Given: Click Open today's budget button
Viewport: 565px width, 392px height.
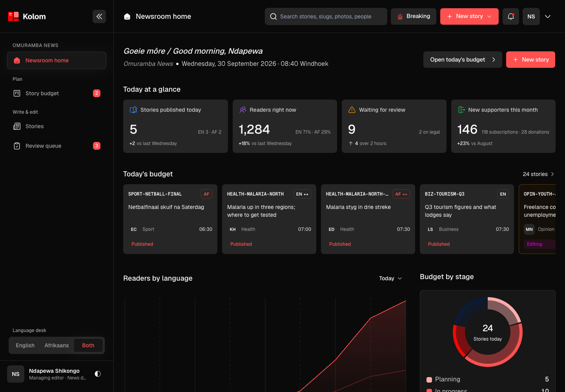Looking at the screenshot, I should coord(463,60).
